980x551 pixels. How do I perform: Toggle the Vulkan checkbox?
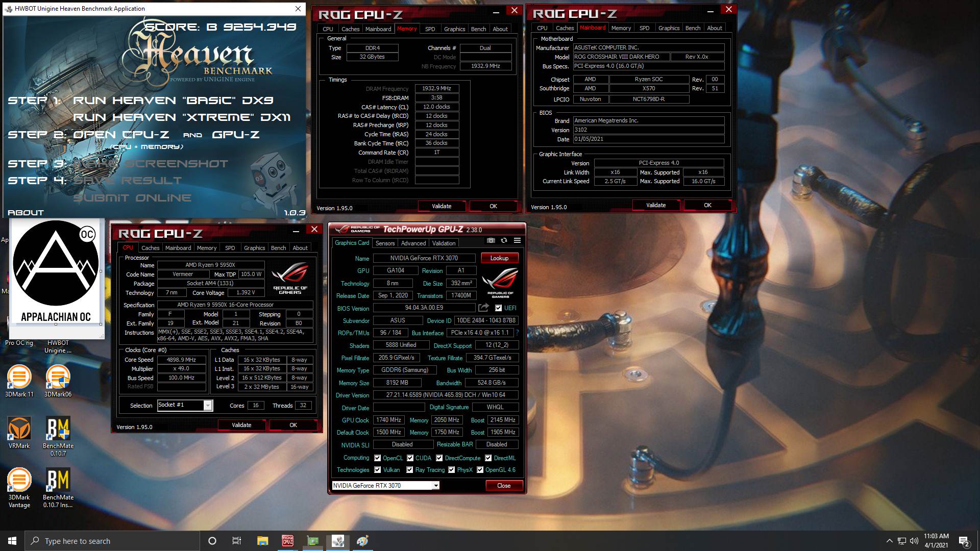coord(377,469)
